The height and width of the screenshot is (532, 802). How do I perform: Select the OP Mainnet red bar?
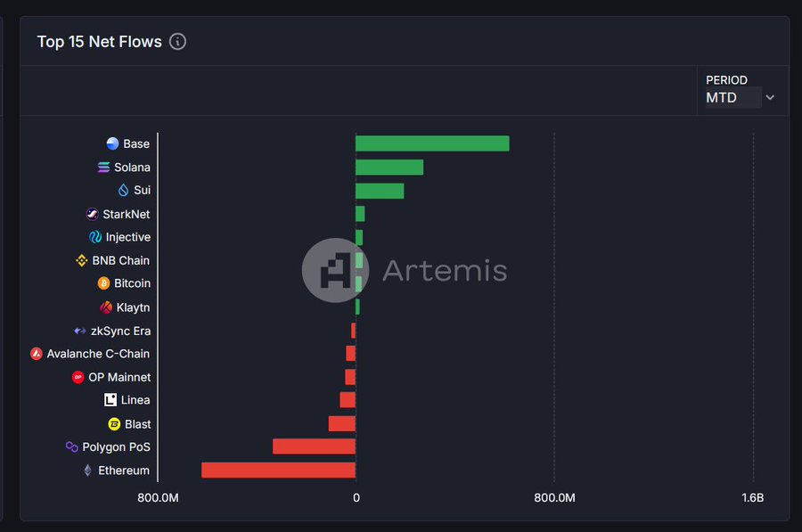[x=350, y=377]
